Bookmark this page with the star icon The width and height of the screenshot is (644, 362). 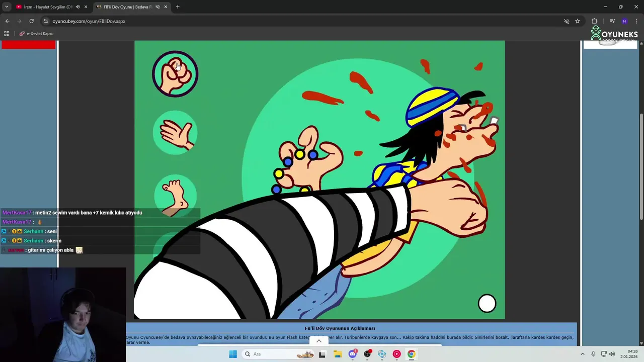578,21
